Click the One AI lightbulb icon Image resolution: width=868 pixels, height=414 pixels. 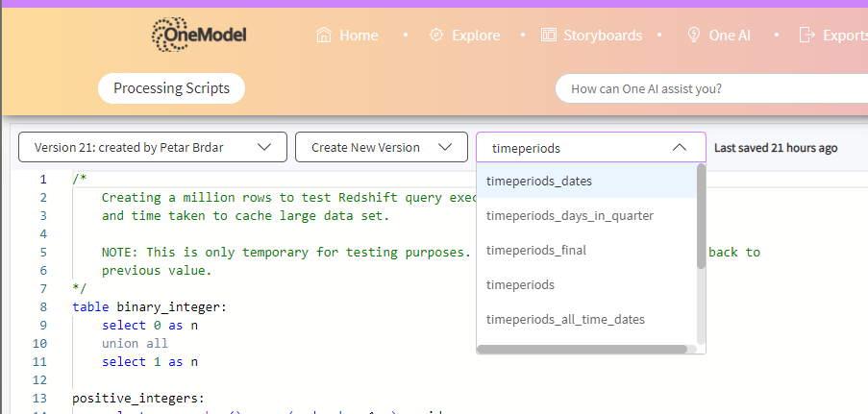click(x=692, y=36)
